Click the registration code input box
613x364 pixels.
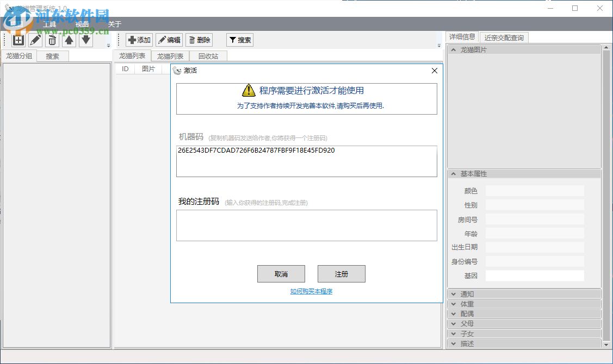coord(306,225)
